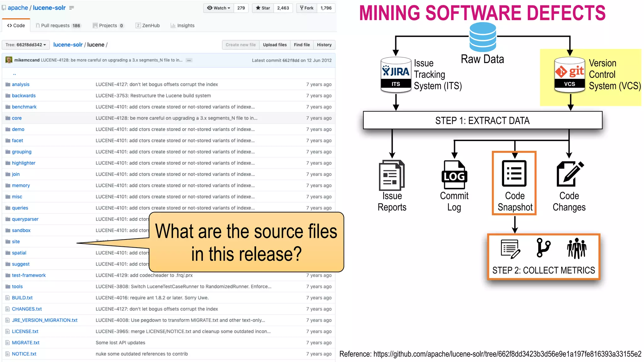Switch to the Code tab

point(16,25)
